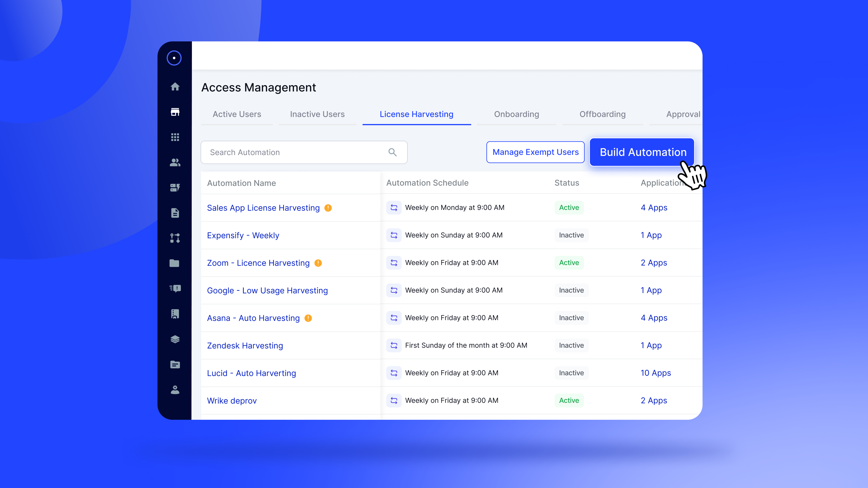The height and width of the screenshot is (488, 868).
Task: Open the Wrike deprov automation
Action: [232, 401]
